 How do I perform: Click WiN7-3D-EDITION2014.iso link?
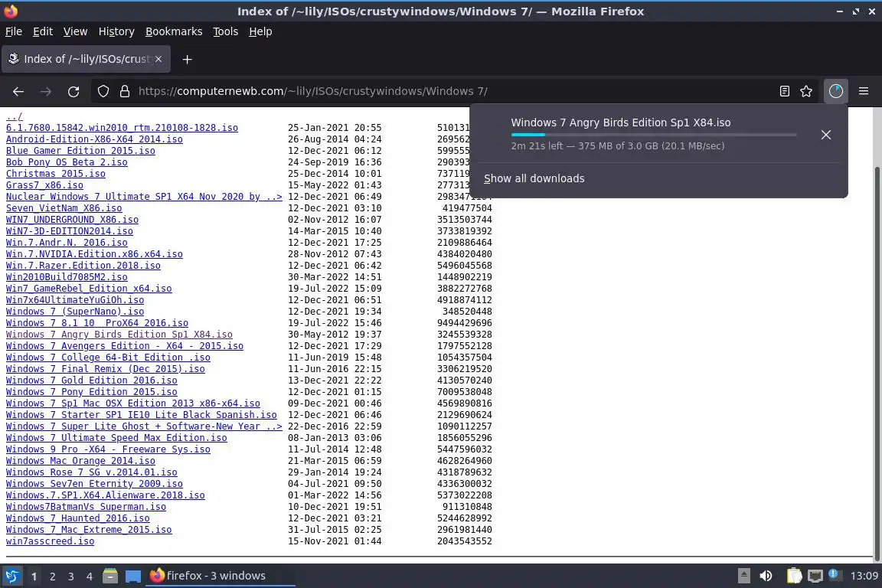pos(69,230)
